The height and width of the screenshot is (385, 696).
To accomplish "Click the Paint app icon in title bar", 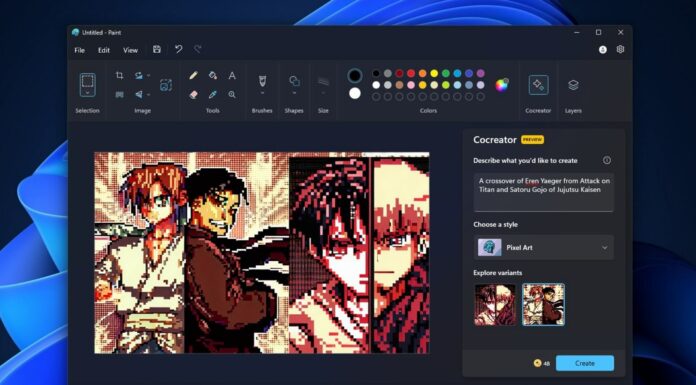I will click(x=75, y=32).
